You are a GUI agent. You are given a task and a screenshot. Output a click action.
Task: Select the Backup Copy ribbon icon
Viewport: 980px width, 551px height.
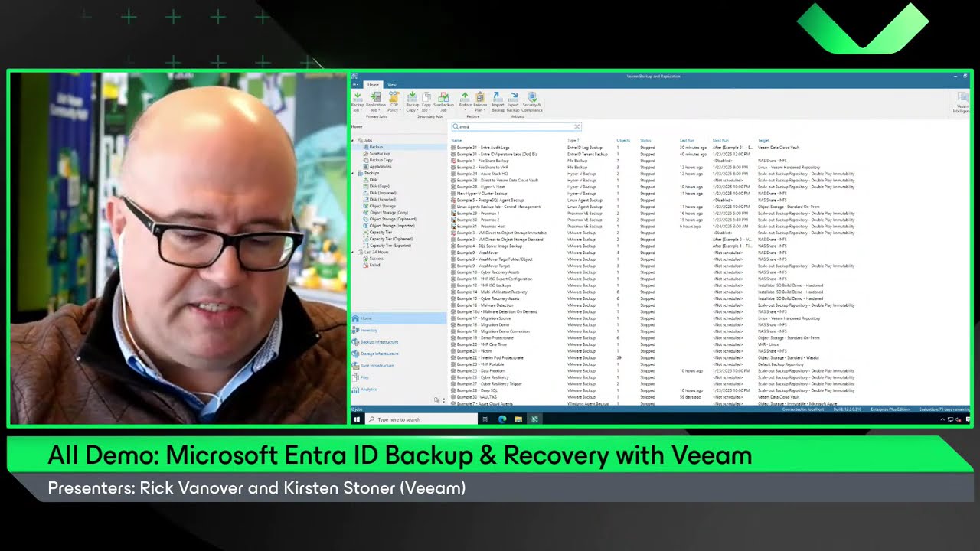pyautogui.click(x=412, y=102)
